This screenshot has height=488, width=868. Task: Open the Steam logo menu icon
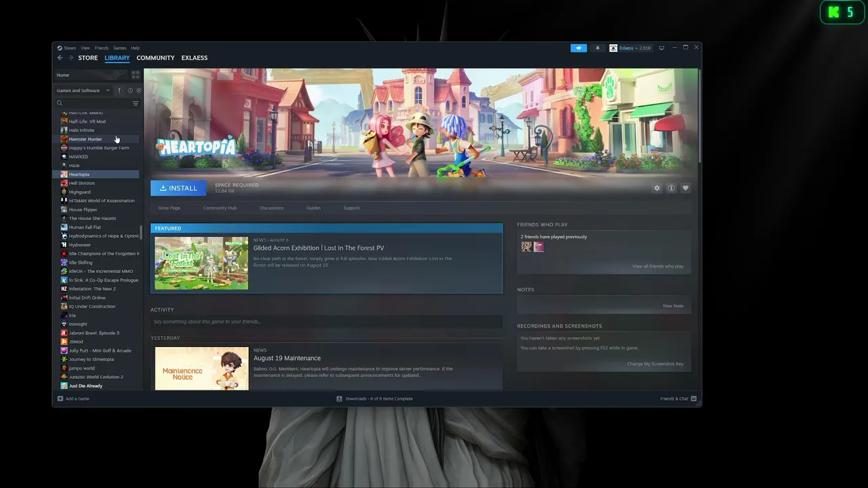[x=60, y=48]
